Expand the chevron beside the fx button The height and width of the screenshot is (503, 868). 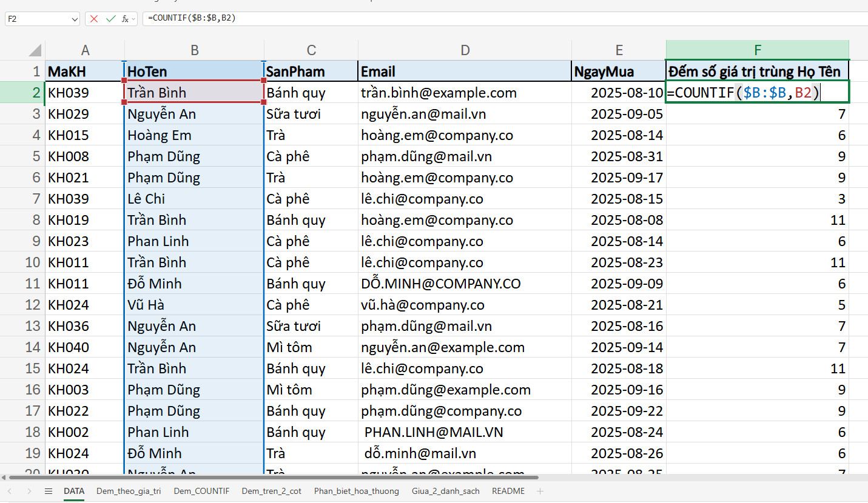[x=133, y=19]
